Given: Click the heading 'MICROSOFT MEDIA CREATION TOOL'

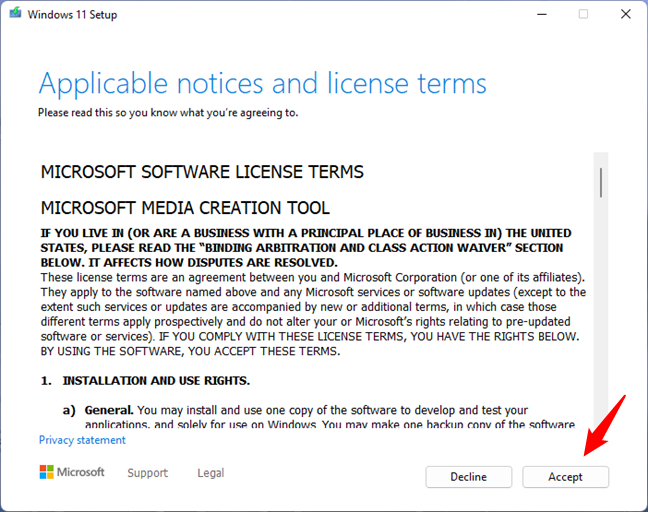Looking at the screenshot, I should (185, 208).
